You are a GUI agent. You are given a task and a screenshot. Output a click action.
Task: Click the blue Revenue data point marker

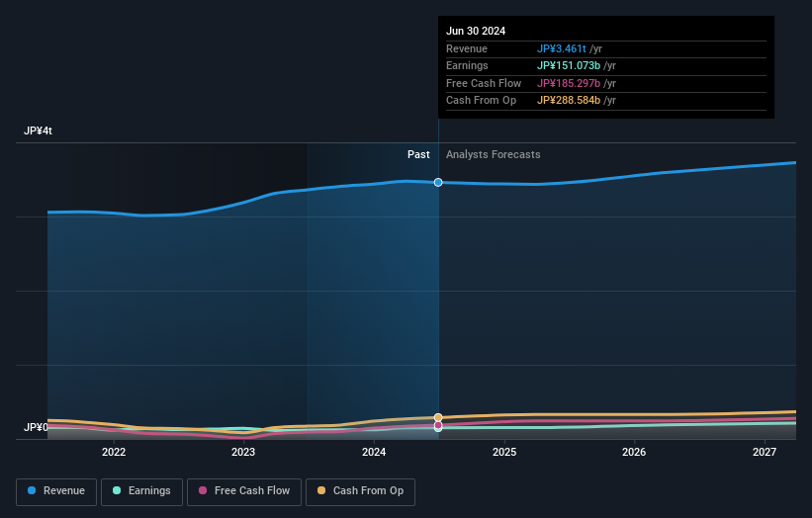click(438, 182)
